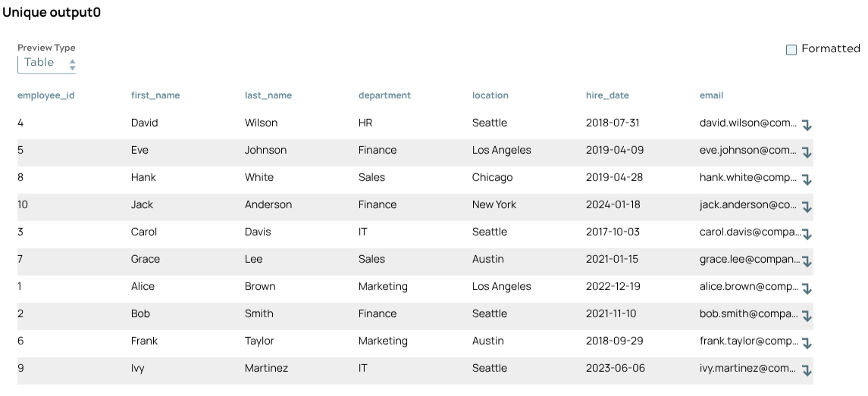Click the department column header
The image size is (868, 396).
(384, 95)
